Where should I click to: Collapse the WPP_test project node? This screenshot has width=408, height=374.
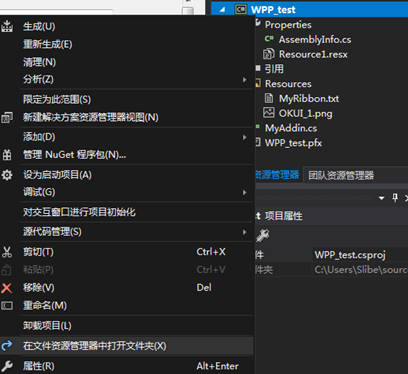coord(222,10)
